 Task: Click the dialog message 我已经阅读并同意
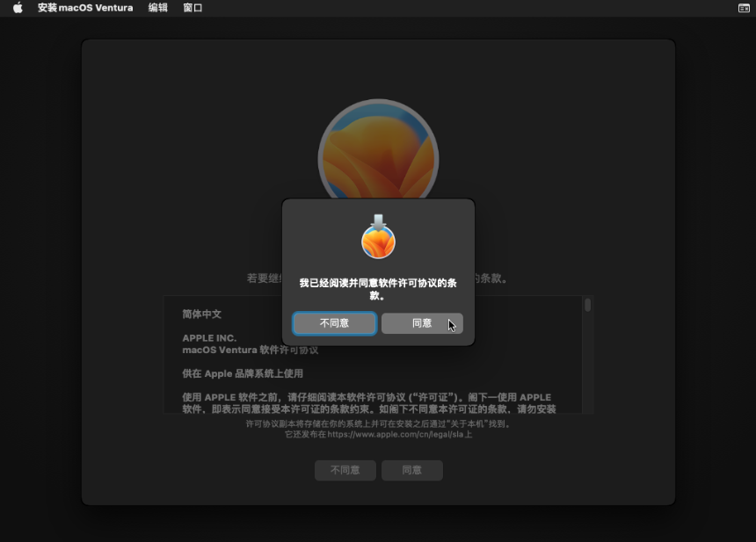coord(378,289)
